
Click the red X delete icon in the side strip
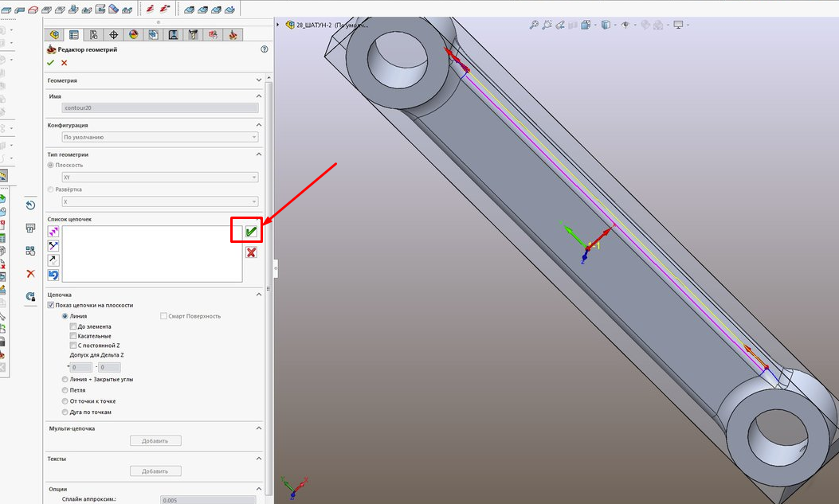point(30,274)
